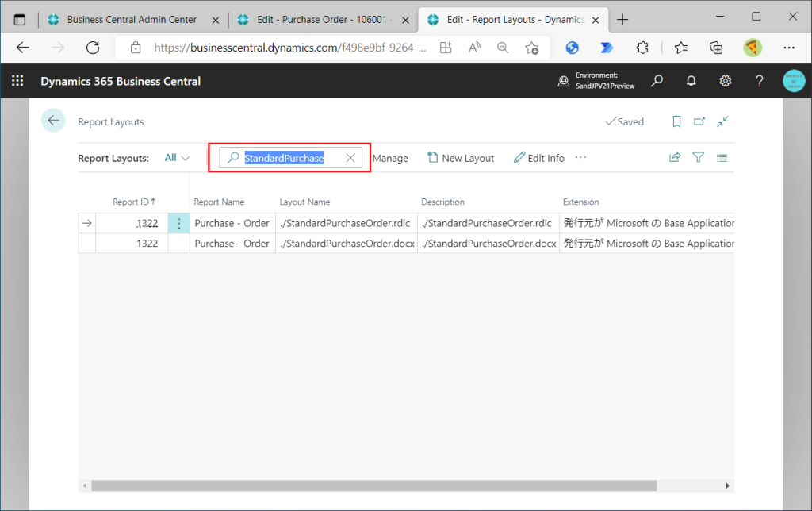This screenshot has height=511, width=812.
Task: Click the share icon on the toolbar
Action: click(675, 158)
